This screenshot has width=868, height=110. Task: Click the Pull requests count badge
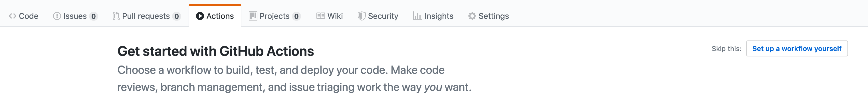click(x=177, y=16)
